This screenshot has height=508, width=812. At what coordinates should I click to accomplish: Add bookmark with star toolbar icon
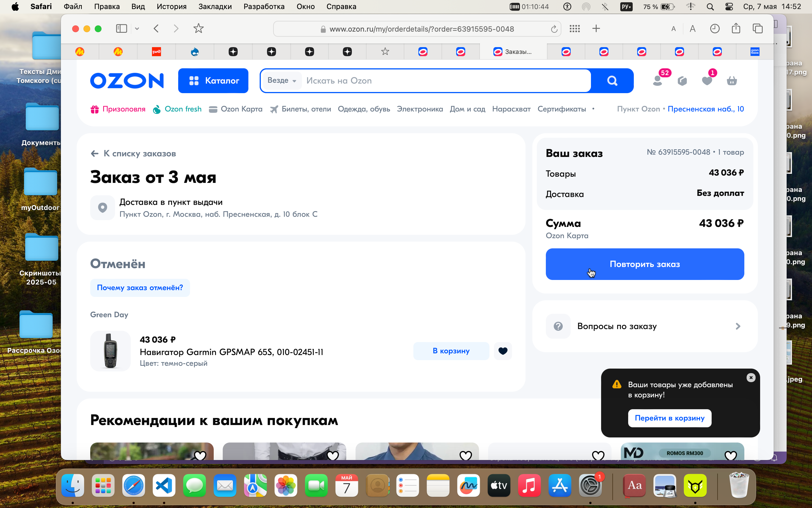click(x=199, y=29)
